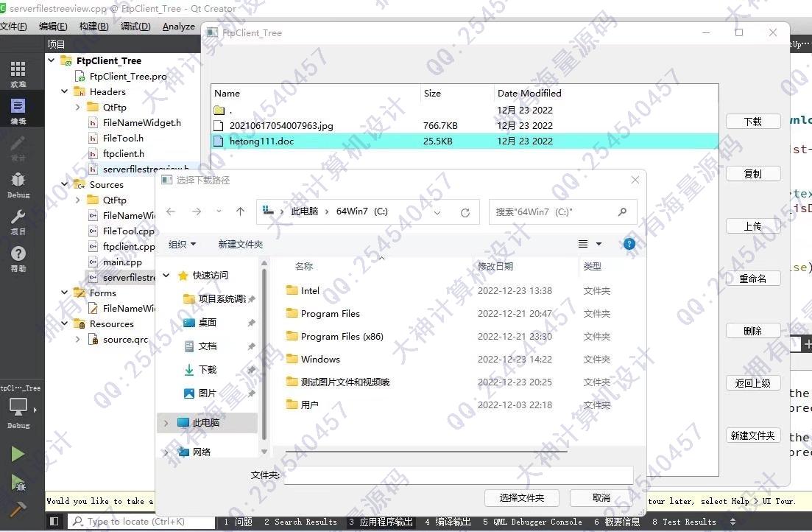Click the 复制 button in FtpClient_Tree
Image resolution: width=812 pixels, height=532 pixels.
[x=753, y=174]
